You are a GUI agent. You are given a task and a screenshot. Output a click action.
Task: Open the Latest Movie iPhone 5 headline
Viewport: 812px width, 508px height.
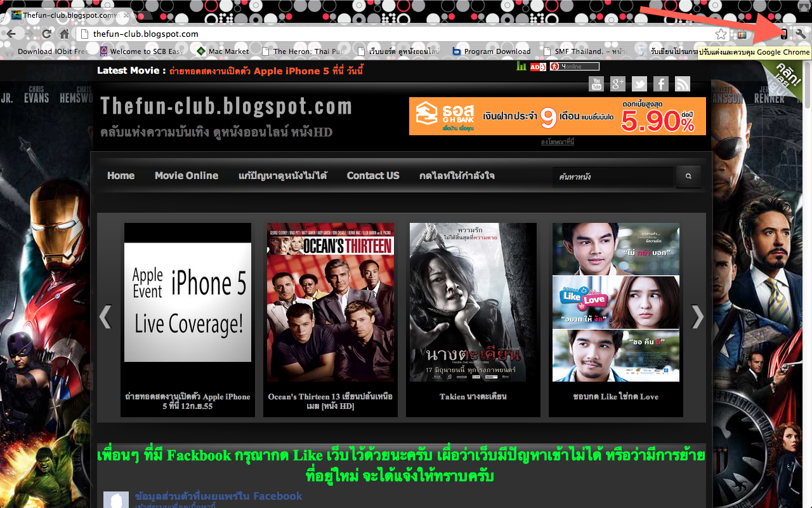(x=266, y=71)
